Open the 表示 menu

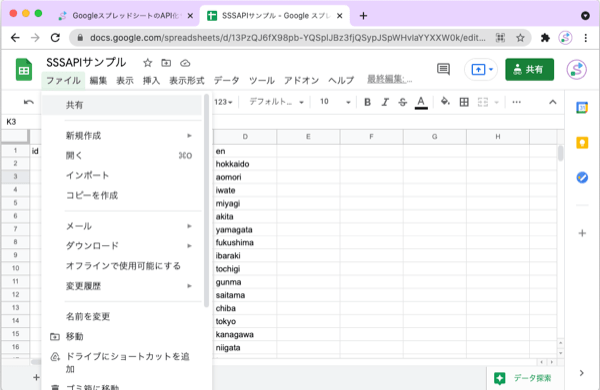click(125, 80)
